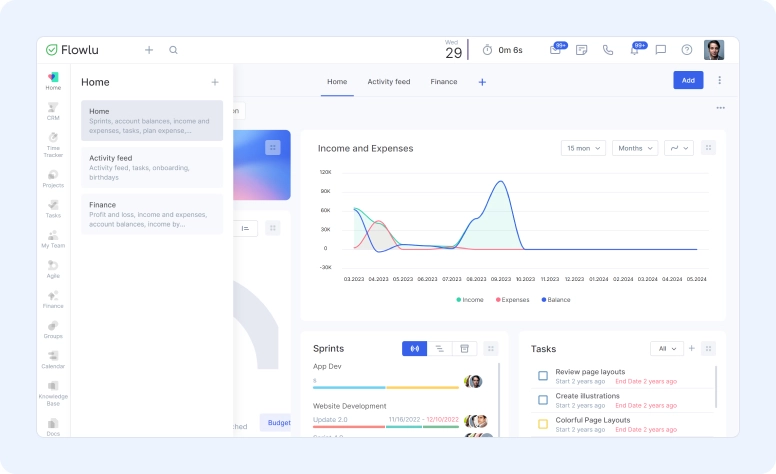
Task: Click drag handle on gradient card widget
Action: [273, 147]
